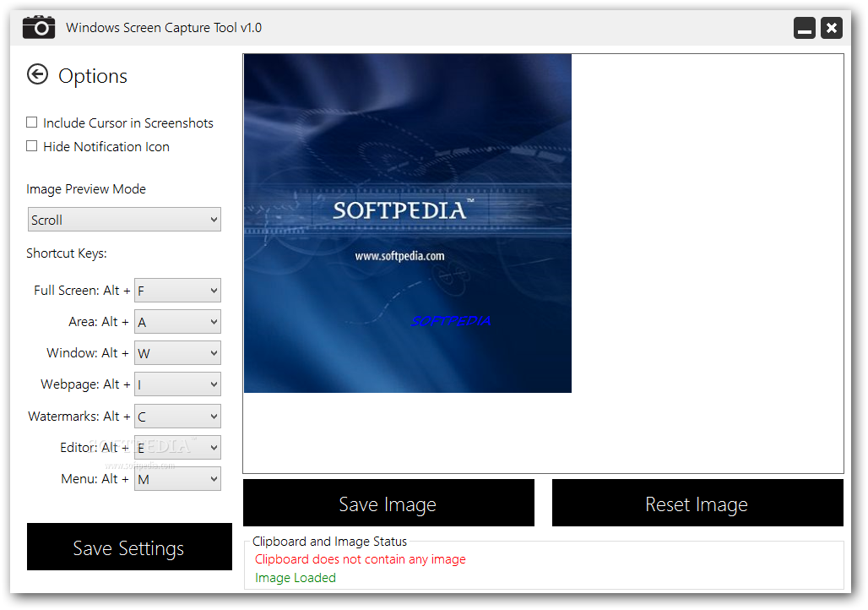Click the camera icon in title bar

39,27
